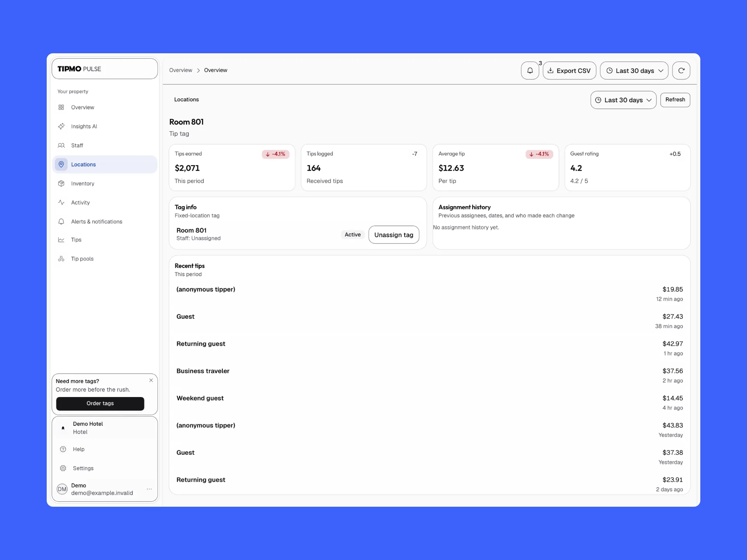Screen dimensions: 747x560
Task: Click the Insights AI sparkle icon
Action: click(61, 126)
